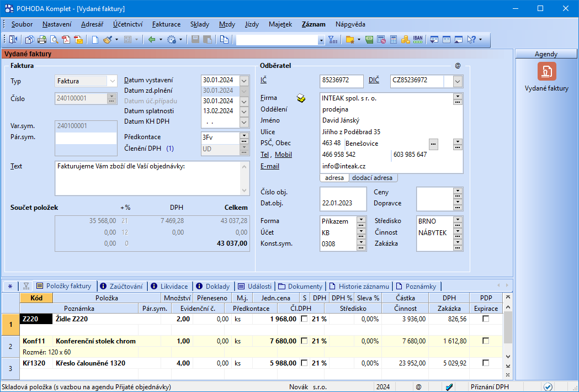Screen dimensions: 579x392
Task: Expand the Typ dropdown showing Faktura
Action: [x=113, y=81]
